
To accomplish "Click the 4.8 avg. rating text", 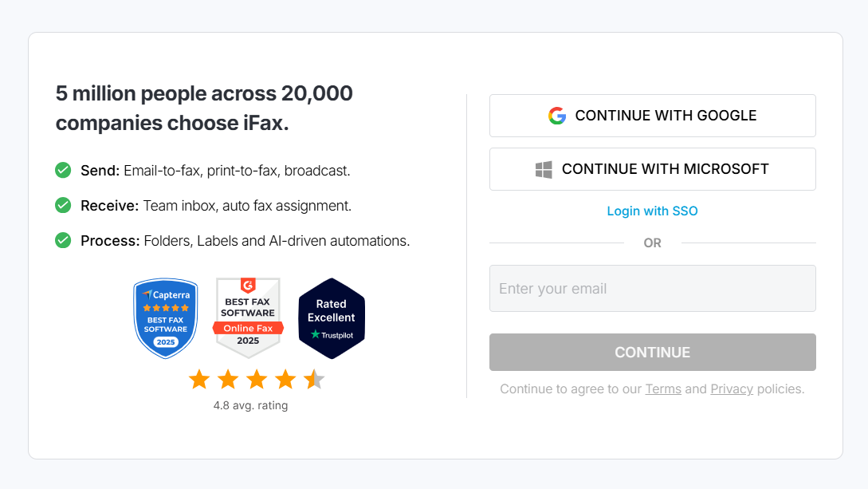I will (250, 405).
